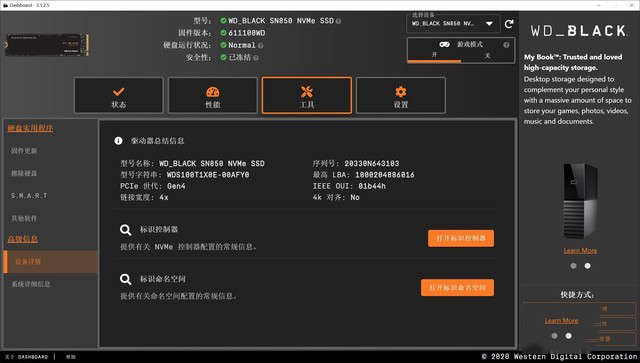Click the 硬盘实用程序 sidebar heading
Viewport: 640px width, 363px height.
[x=30, y=128]
